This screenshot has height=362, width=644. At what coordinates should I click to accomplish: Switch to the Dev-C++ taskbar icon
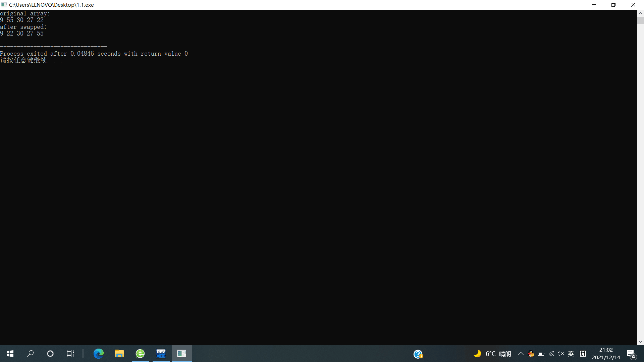161,354
